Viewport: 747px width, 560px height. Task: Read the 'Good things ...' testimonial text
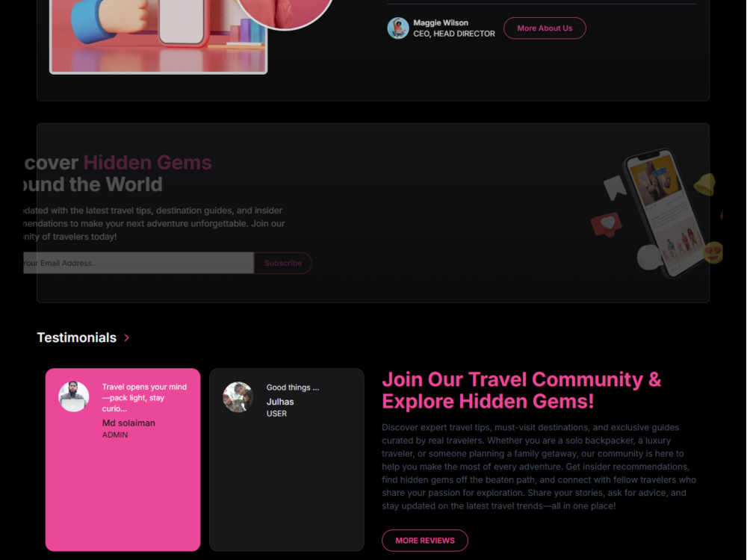(293, 388)
